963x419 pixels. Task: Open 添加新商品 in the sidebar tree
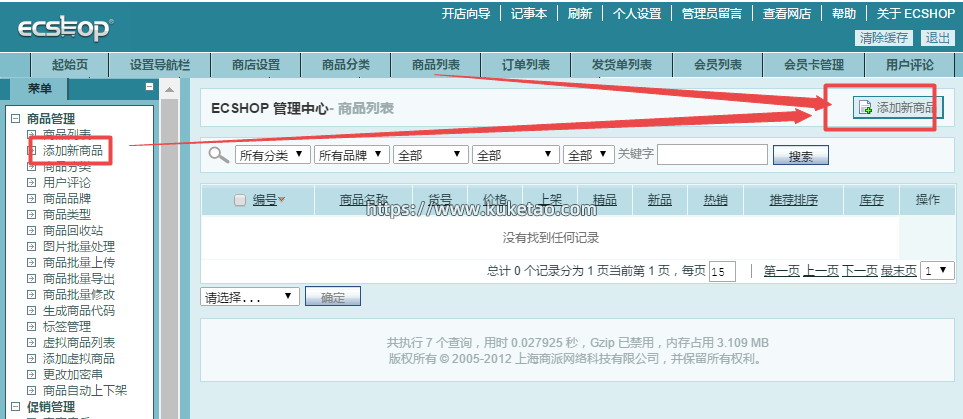tap(72, 151)
